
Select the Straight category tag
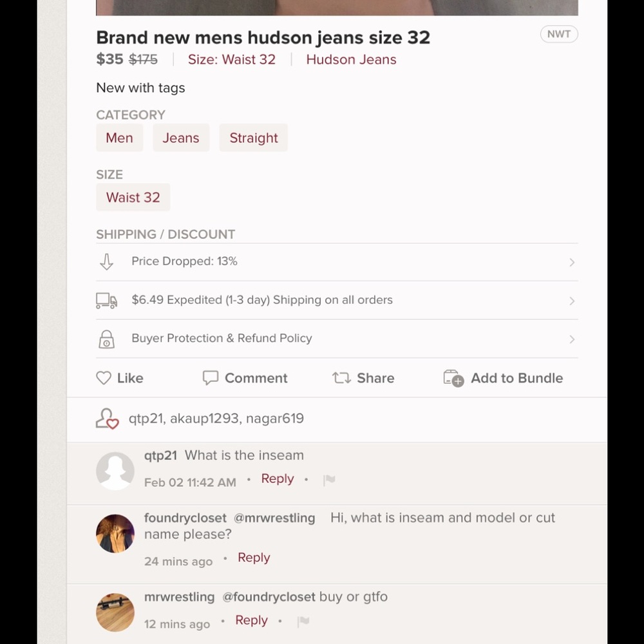253,138
